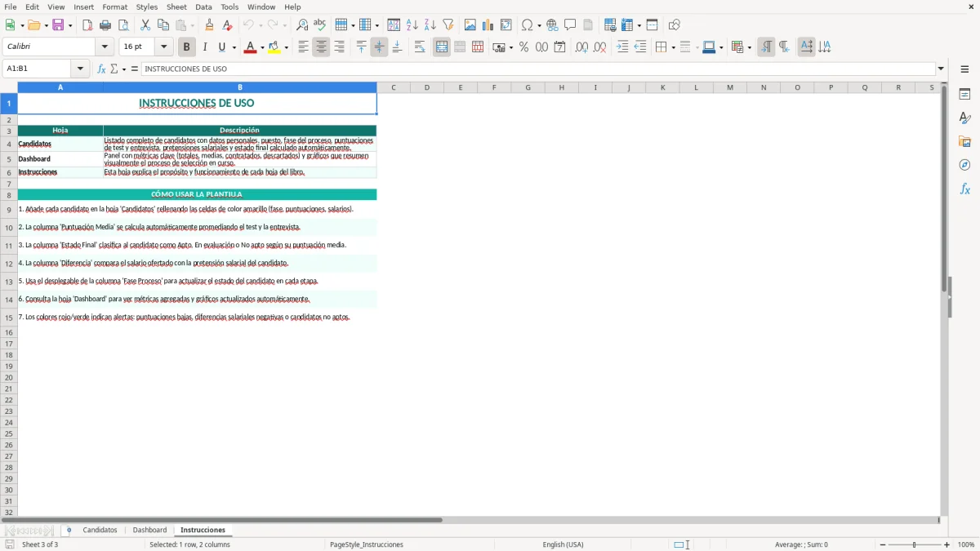Screen dimensions: 980x551
Task: Toggle print preview
Action: [x=123, y=25]
